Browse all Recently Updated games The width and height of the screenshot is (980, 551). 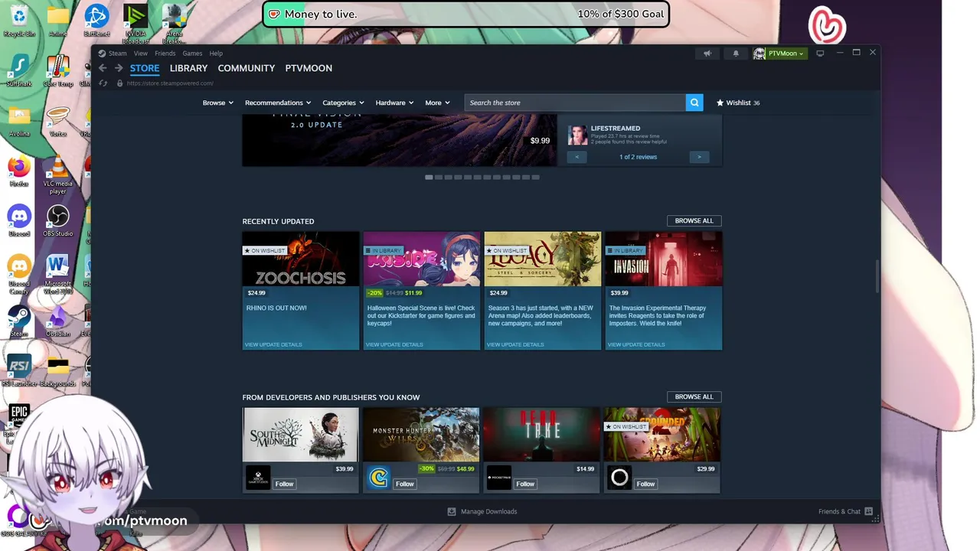coord(694,220)
